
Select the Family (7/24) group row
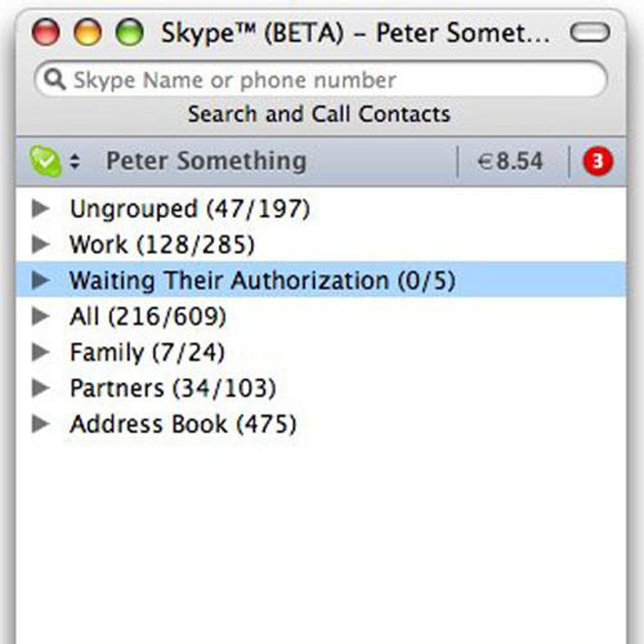147,352
